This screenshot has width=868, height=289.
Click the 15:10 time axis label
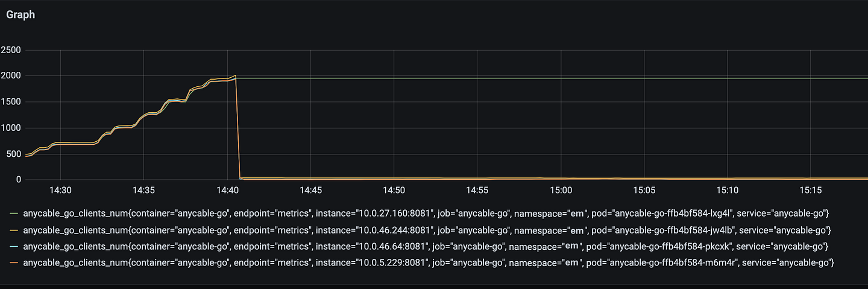pos(728,190)
